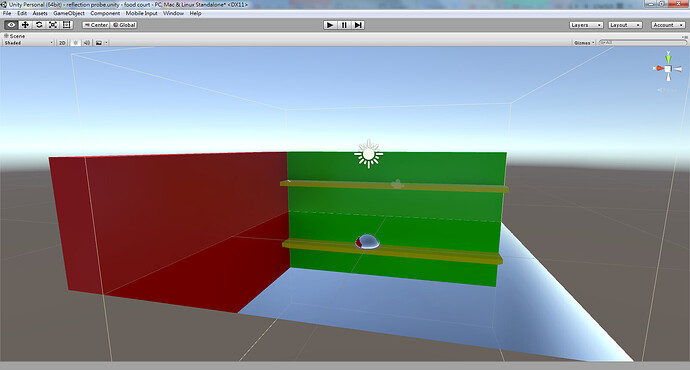This screenshot has width=690, height=370.
Task: Open the effects dropdown arrow
Action: (106, 43)
